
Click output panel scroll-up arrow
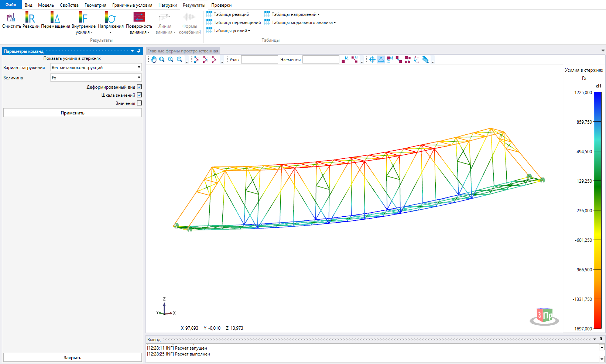click(x=602, y=347)
